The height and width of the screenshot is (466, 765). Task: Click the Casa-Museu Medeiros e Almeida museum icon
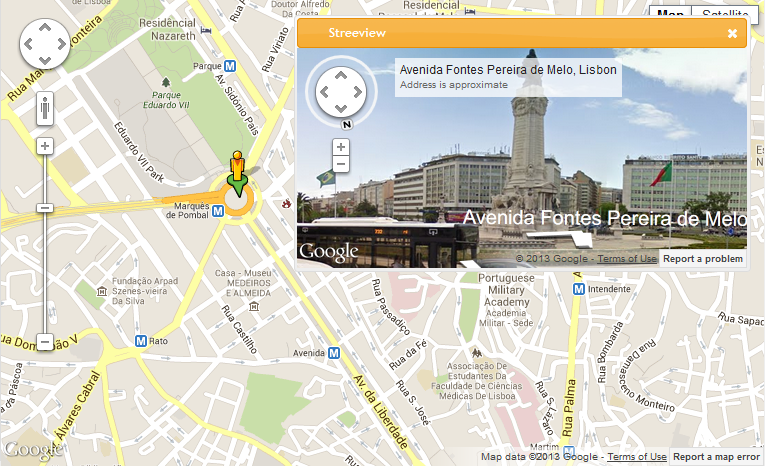pos(254,307)
